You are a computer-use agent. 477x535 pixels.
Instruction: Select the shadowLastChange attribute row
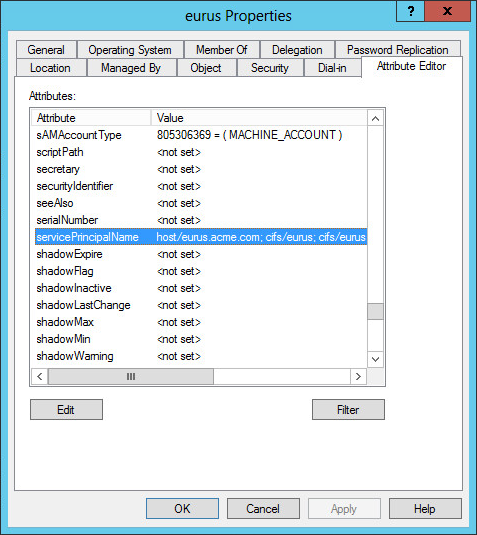[x=201, y=305]
